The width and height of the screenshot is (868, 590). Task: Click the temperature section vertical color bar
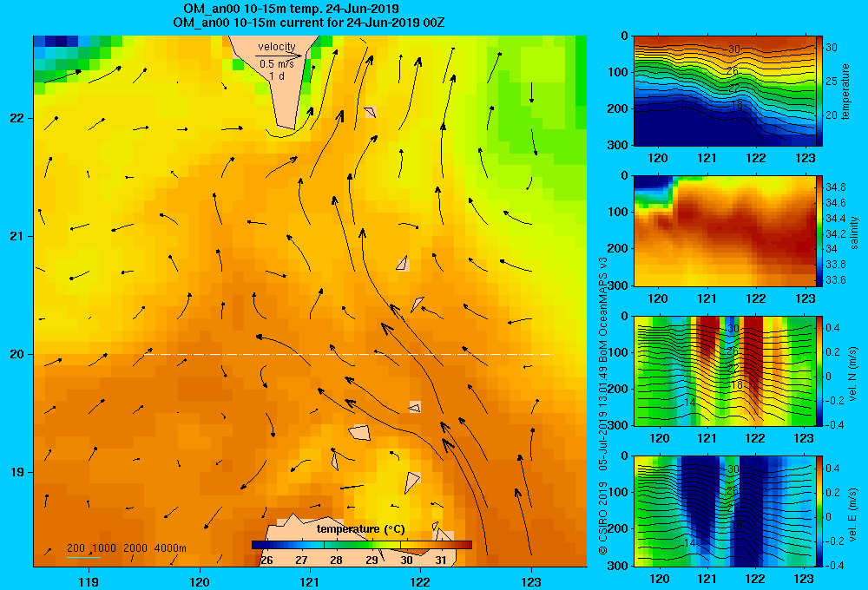819,91
